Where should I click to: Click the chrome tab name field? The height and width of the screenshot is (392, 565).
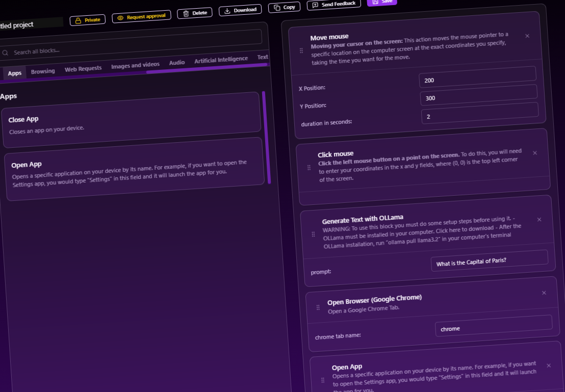[494, 326]
